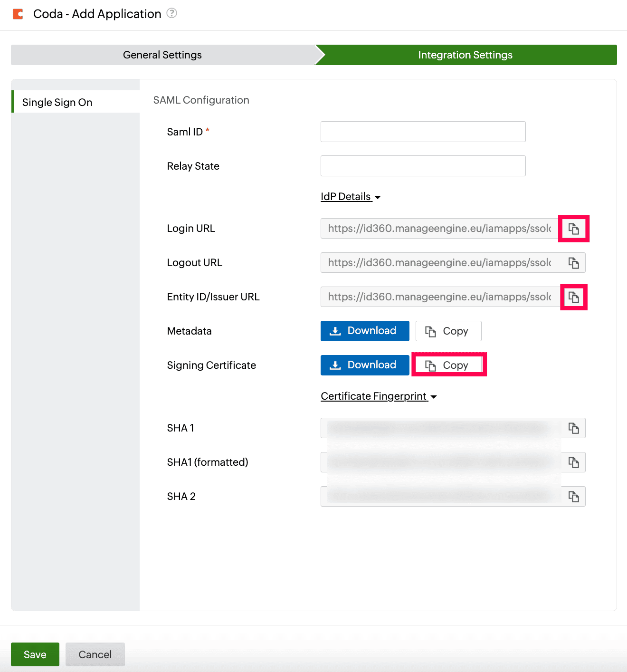Focus the Saml ID input field
Screen dimensions: 627x672
point(423,132)
